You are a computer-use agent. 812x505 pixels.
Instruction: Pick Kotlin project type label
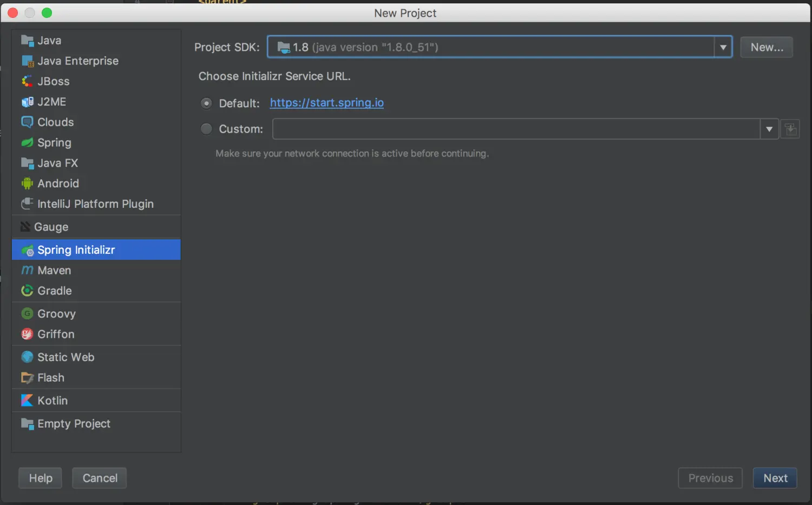(x=53, y=401)
